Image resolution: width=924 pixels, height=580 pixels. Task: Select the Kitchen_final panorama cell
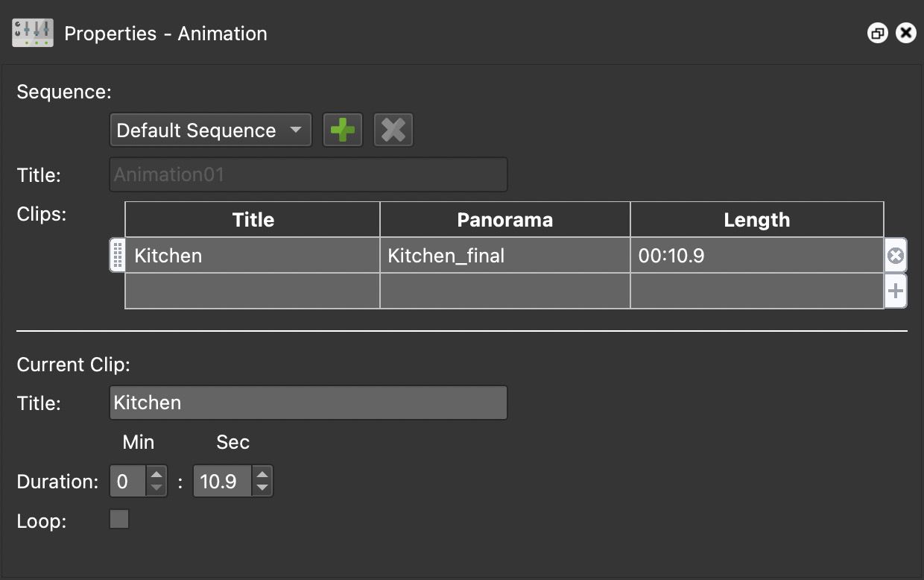[504, 254]
